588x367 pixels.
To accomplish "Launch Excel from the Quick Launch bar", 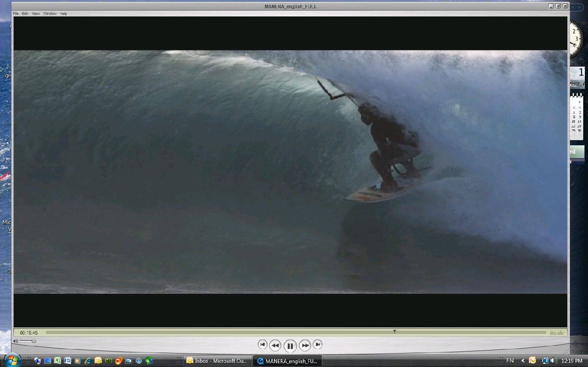I will pos(57,361).
